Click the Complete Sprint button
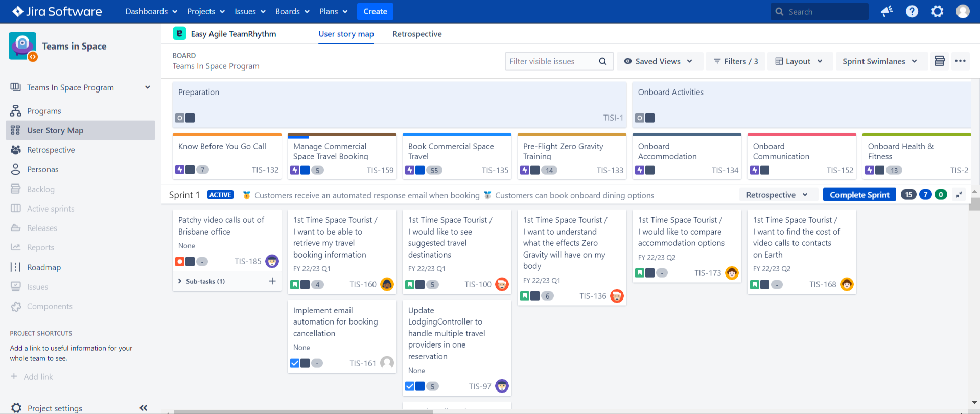This screenshot has width=980, height=414. [x=859, y=195]
